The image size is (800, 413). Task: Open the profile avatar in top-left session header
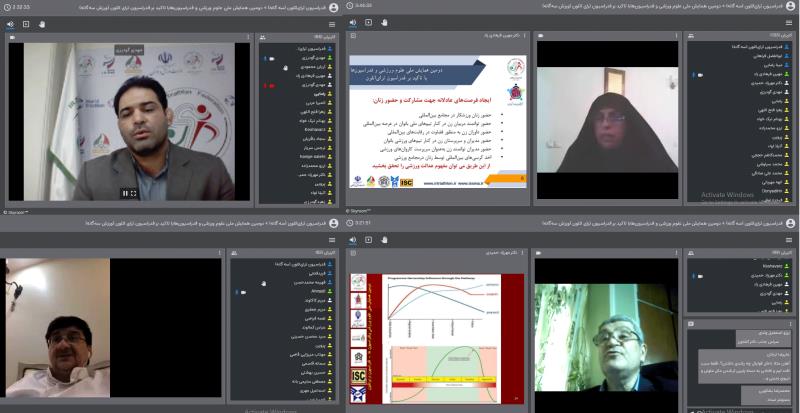click(334, 8)
